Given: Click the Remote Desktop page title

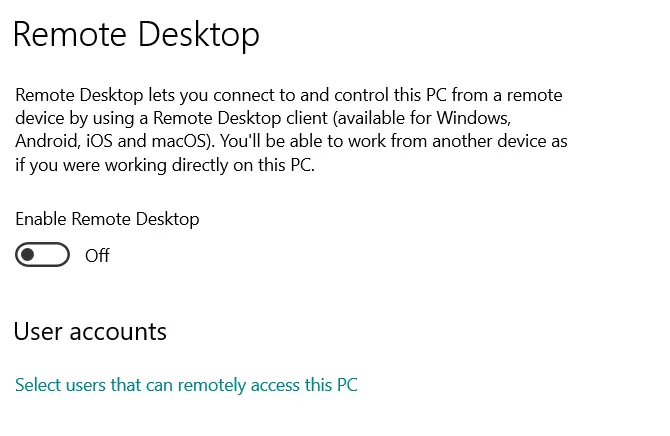Looking at the screenshot, I should coord(136,34).
